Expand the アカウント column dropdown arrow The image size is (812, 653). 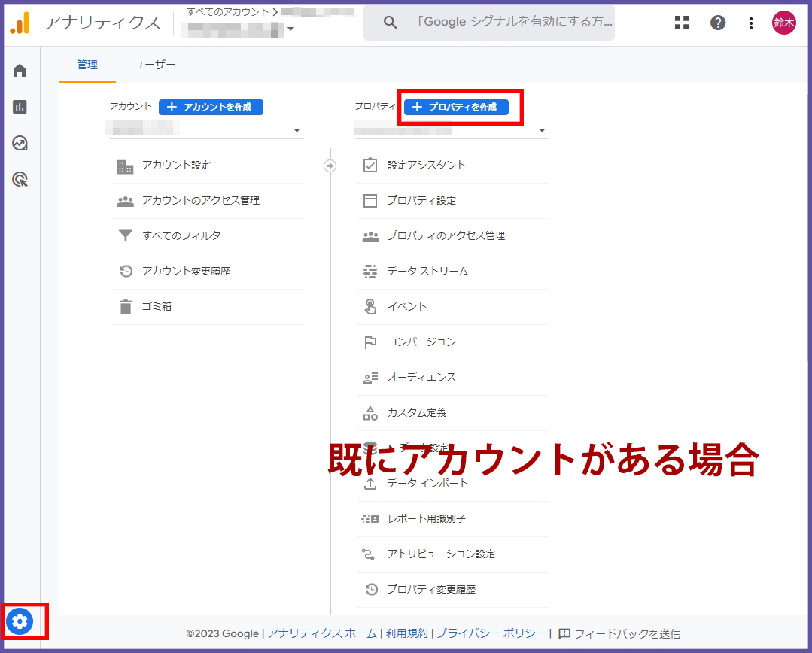(x=297, y=131)
